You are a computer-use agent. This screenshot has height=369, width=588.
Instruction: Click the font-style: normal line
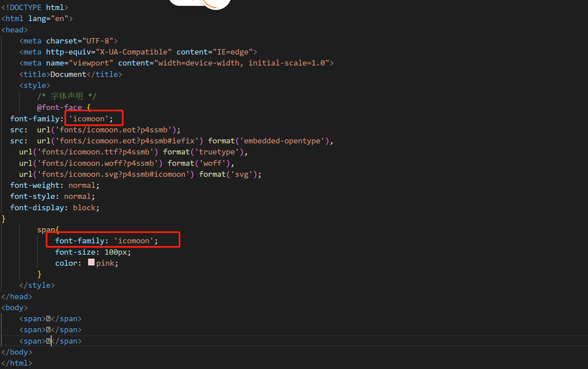(52, 196)
